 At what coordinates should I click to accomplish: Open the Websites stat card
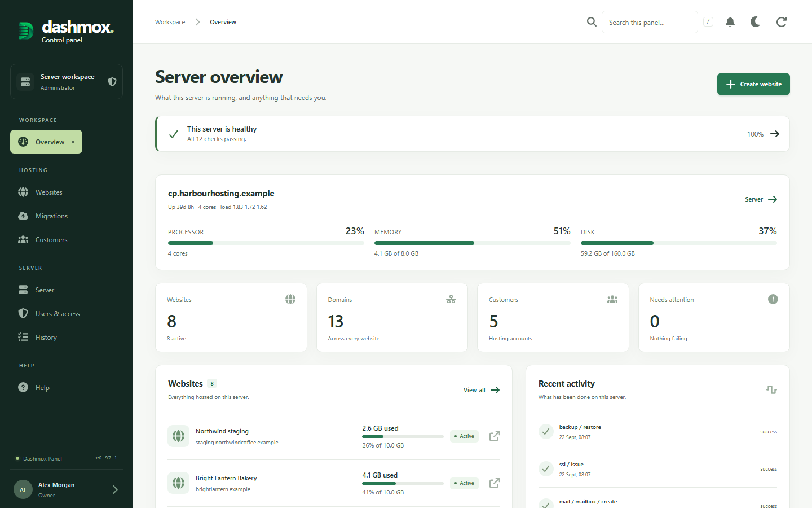[x=231, y=318]
